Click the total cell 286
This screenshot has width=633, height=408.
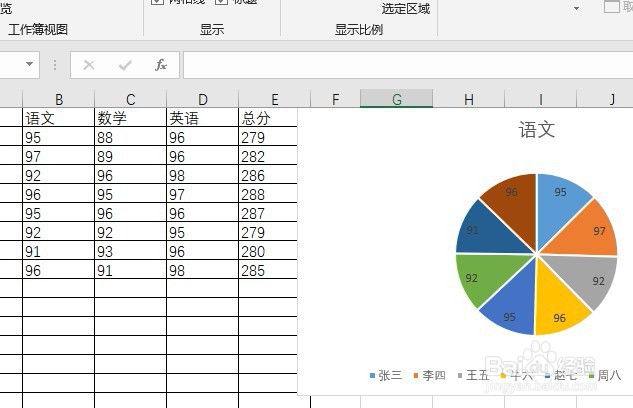click(268, 175)
